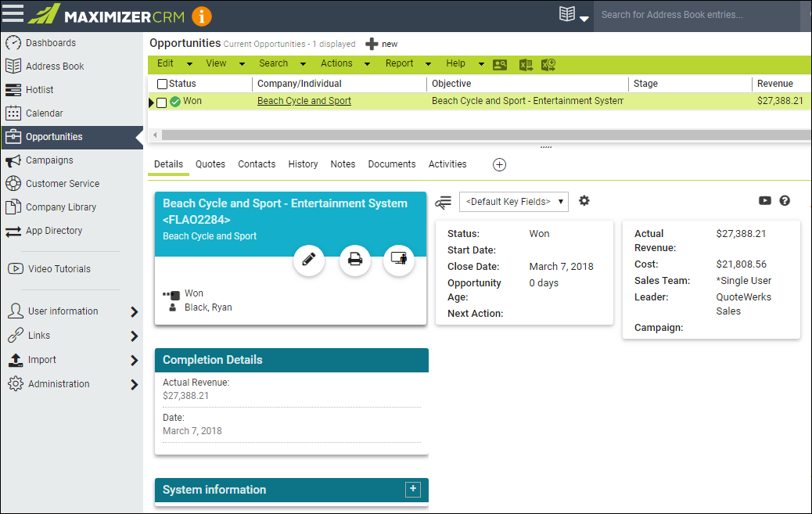This screenshot has width=812, height=514.
Task: Click the Address Book search field
Action: point(696,15)
